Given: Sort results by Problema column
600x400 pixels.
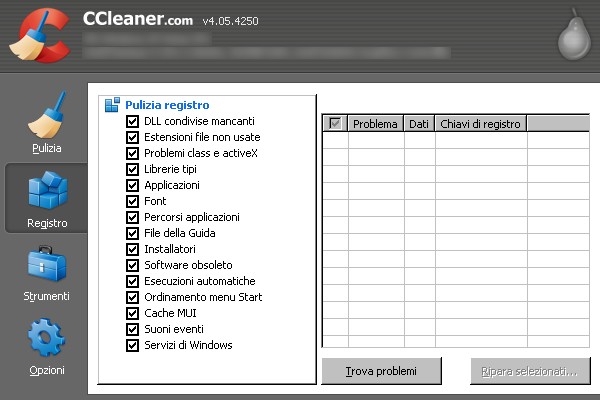Looking at the screenshot, I should [x=375, y=124].
